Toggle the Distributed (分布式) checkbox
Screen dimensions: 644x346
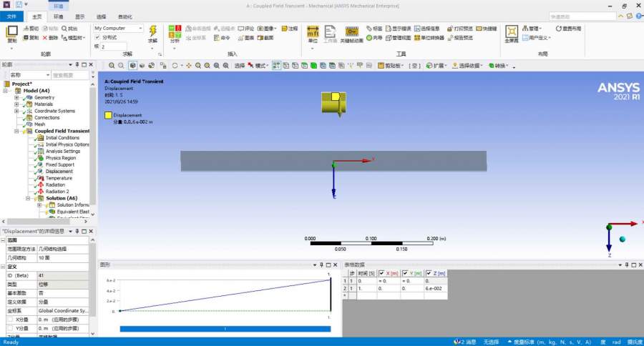pyautogui.click(x=97, y=37)
